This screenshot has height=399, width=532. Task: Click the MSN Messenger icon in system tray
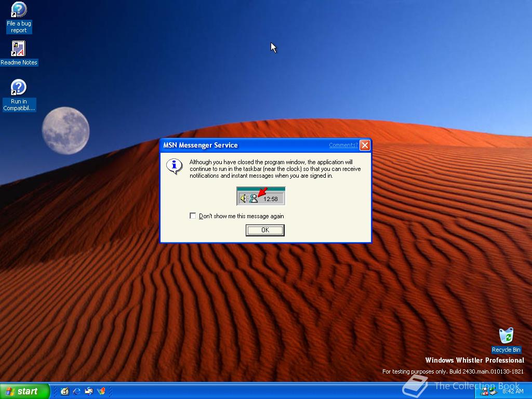point(485,391)
